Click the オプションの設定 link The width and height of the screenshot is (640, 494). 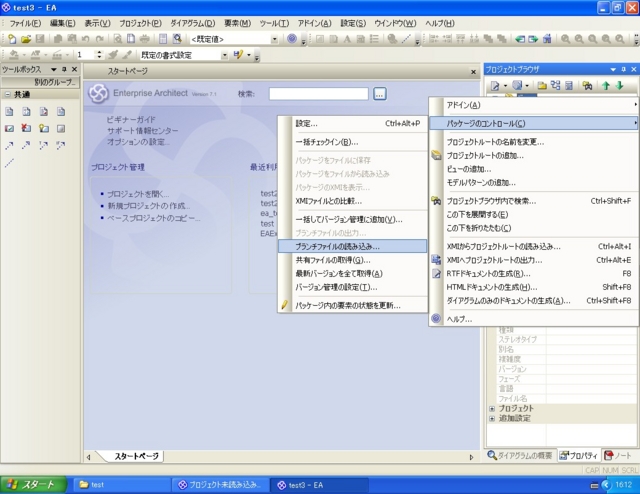click(x=138, y=142)
